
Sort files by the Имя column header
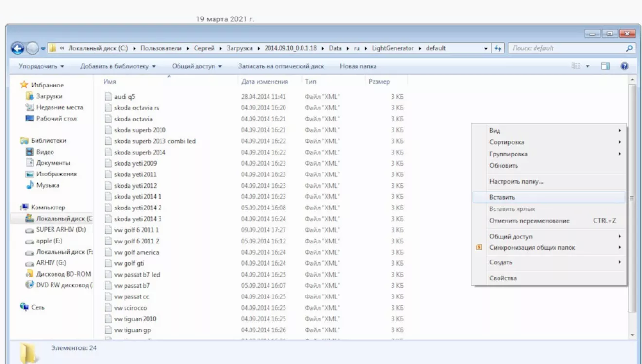point(110,82)
